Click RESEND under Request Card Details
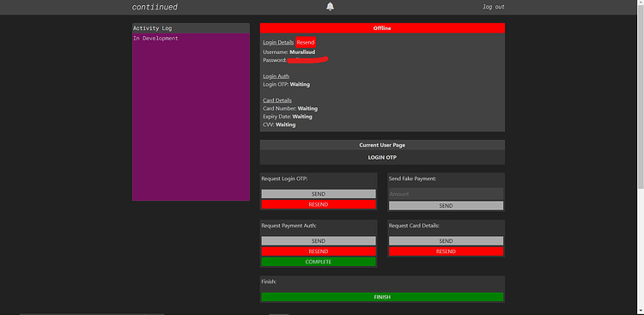This screenshot has height=315, width=644. pos(446,251)
